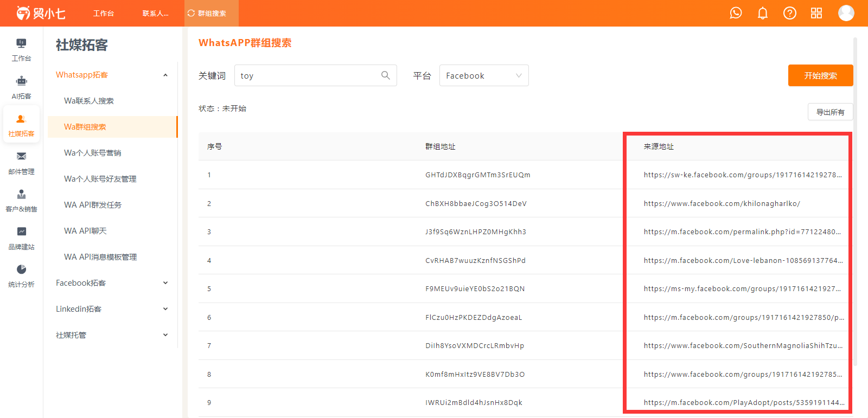Viewport: 868px width, 418px height.
Task: Select group address ChBXH8bbaeJCog3O514DeV
Action: coord(476,203)
